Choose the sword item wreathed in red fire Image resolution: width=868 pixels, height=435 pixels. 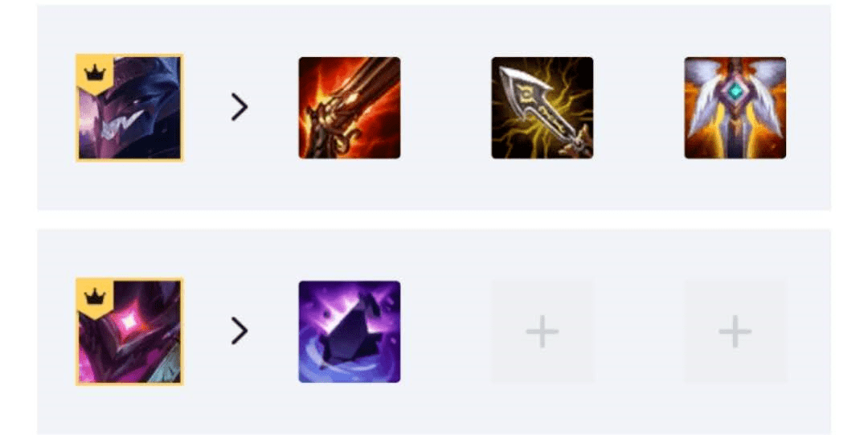[350, 108]
